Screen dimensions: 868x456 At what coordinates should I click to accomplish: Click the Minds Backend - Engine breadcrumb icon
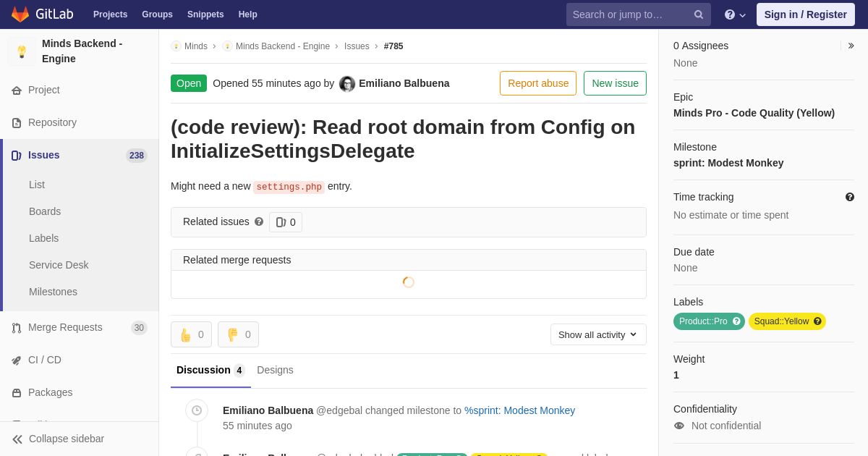227,46
